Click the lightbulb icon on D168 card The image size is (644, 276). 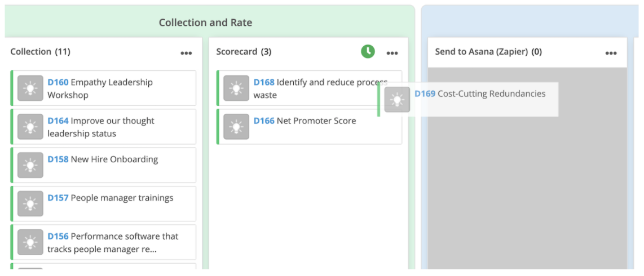click(236, 88)
